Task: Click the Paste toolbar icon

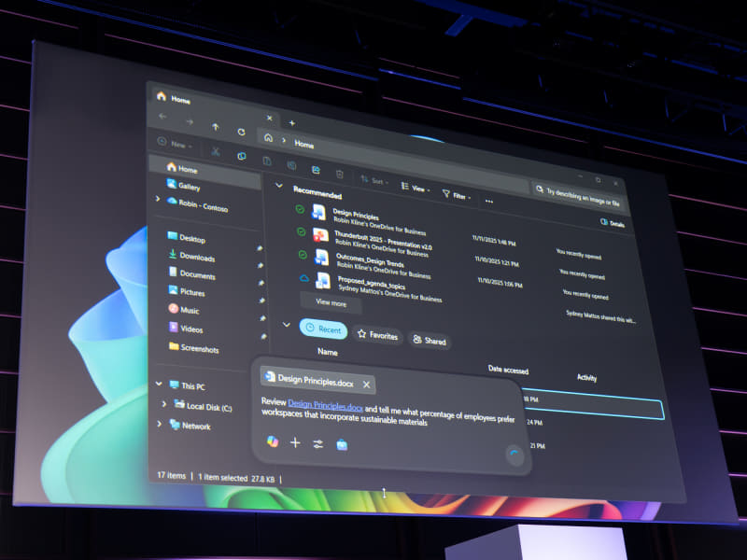Action: (x=267, y=161)
